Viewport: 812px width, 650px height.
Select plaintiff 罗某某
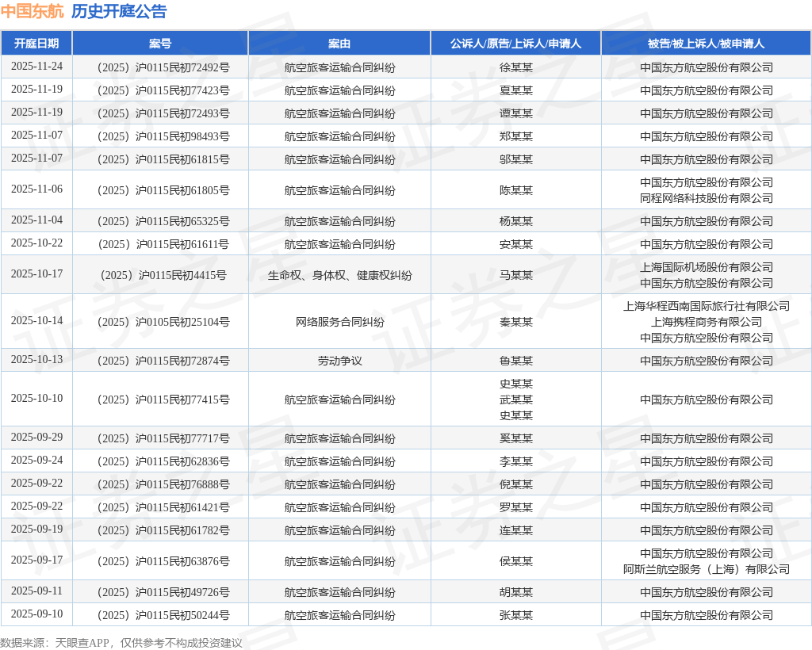pos(515,507)
